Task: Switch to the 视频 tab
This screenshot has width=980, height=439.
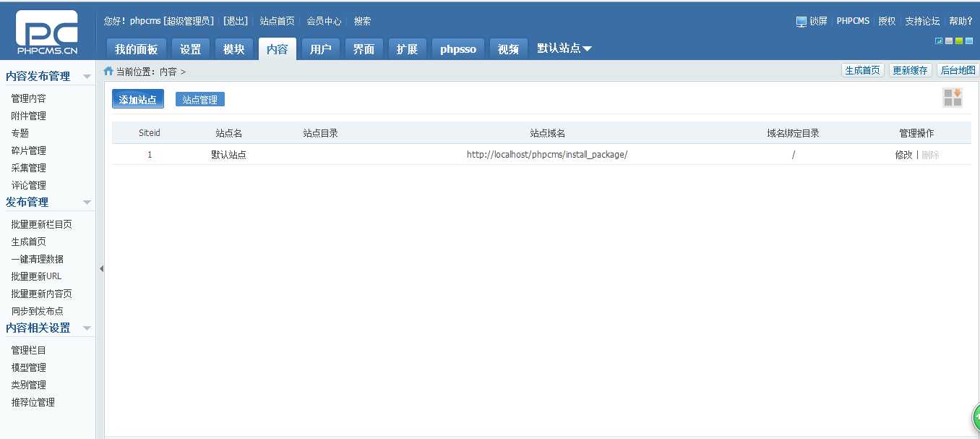Action: click(509, 49)
